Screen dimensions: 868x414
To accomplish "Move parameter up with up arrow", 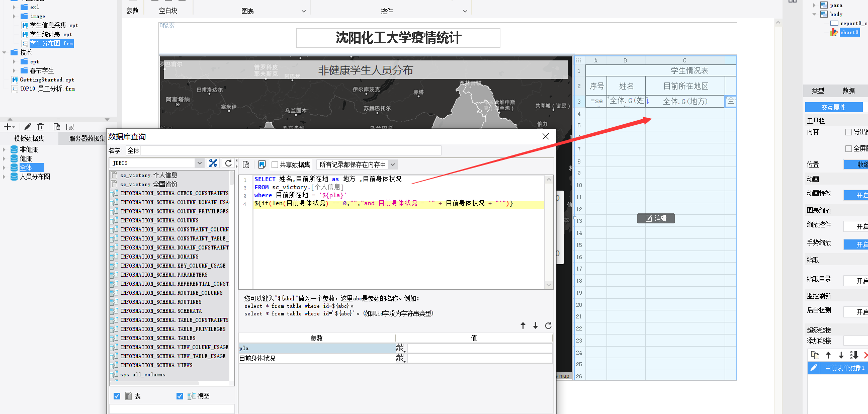I will 523,325.
